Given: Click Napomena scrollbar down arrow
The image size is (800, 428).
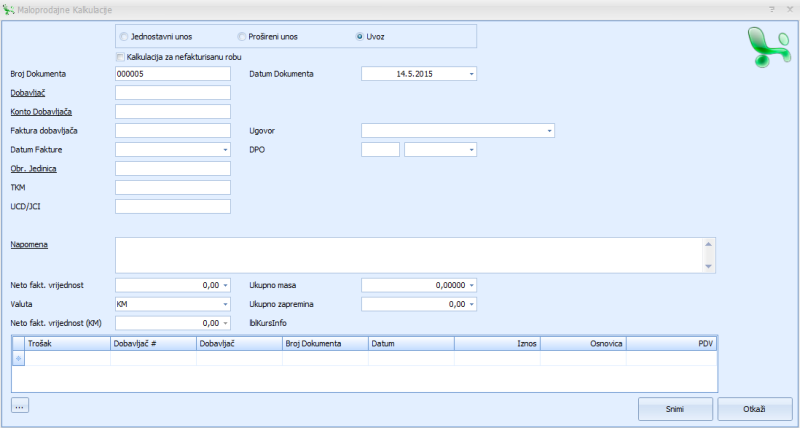Looking at the screenshot, I should (708, 266).
